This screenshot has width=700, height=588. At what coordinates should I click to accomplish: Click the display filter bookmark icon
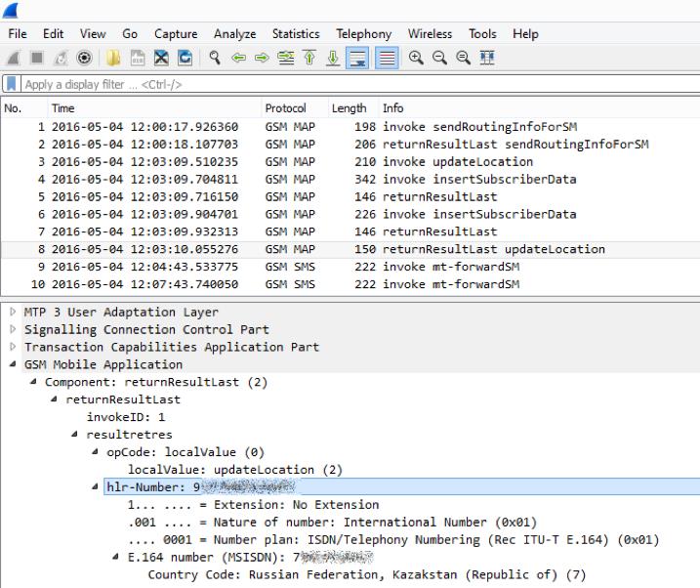[12, 85]
